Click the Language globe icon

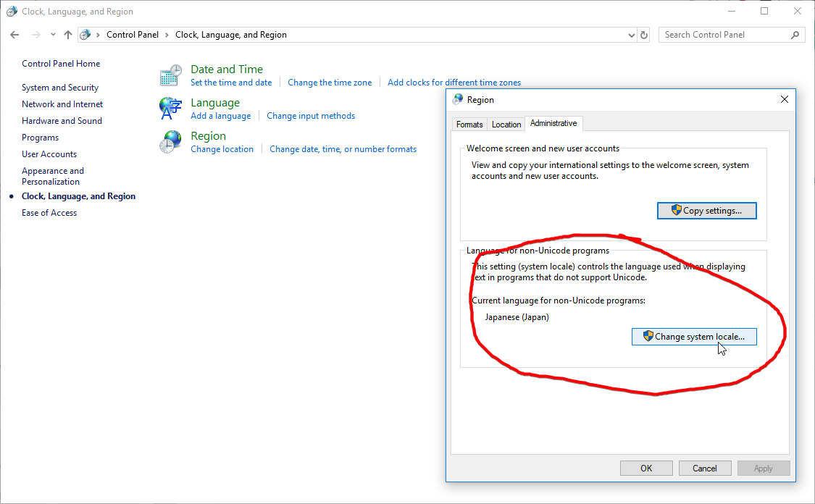[x=171, y=109]
